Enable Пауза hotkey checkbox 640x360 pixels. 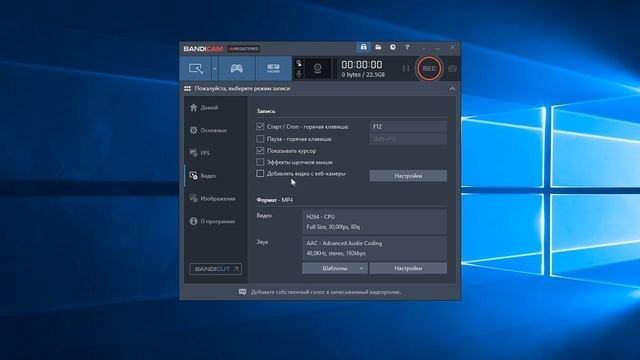pyautogui.click(x=260, y=139)
